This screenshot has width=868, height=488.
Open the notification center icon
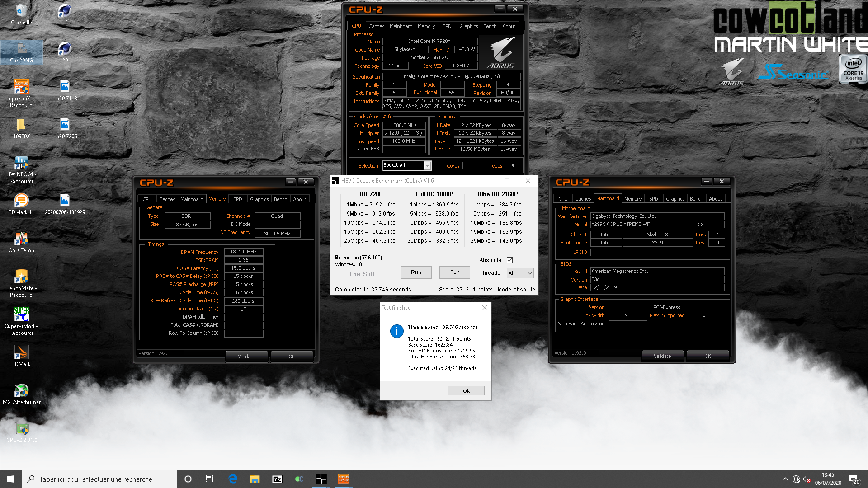[x=854, y=479]
